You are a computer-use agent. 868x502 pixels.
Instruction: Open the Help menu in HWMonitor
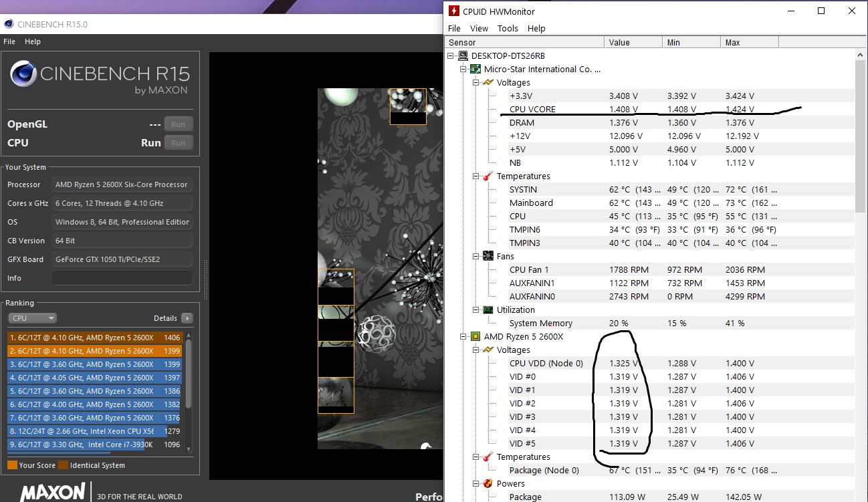tap(536, 28)
